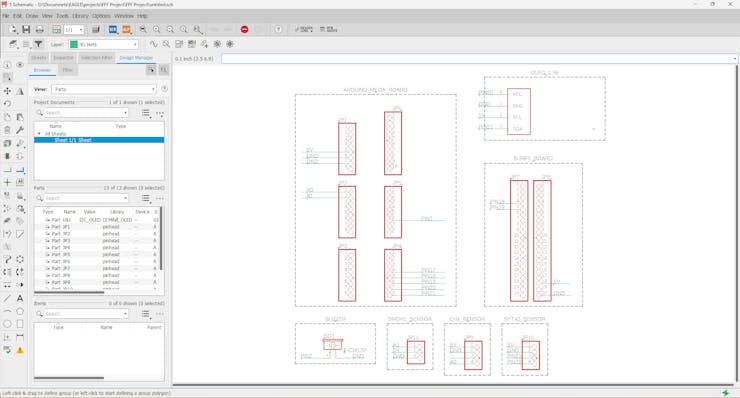Image resolution: width=740 pixels, height=398 pixels.
Task: Open the View dropdown showing Parts
Action: pyautogui.click(x=104, y=89)
